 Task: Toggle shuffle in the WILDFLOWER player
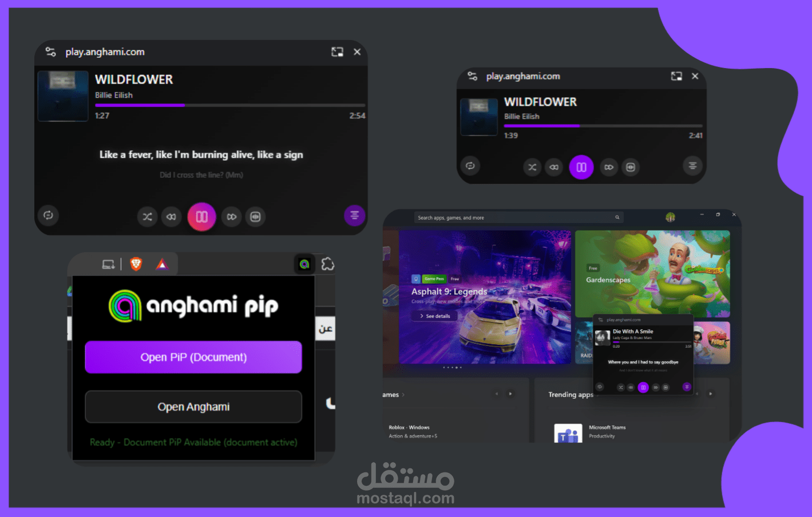[147, 217]
